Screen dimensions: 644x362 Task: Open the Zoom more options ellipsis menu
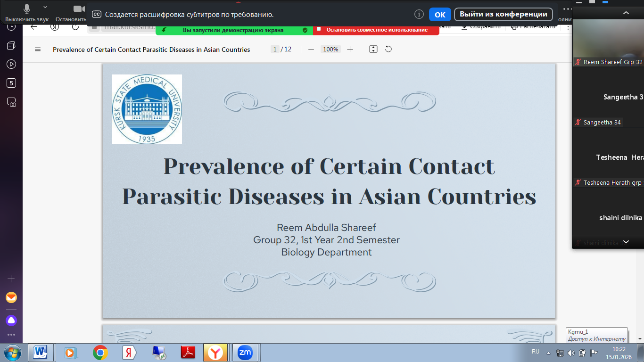click(567, 9)
